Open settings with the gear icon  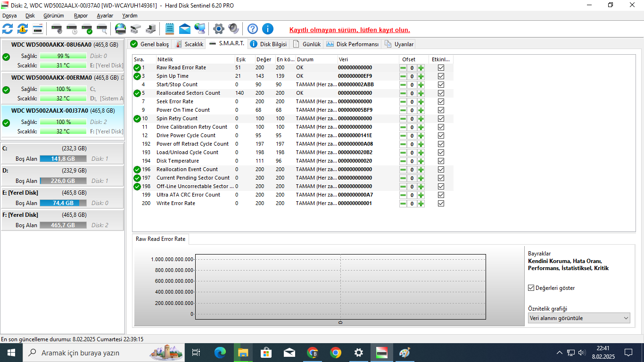tap(218, 29)
